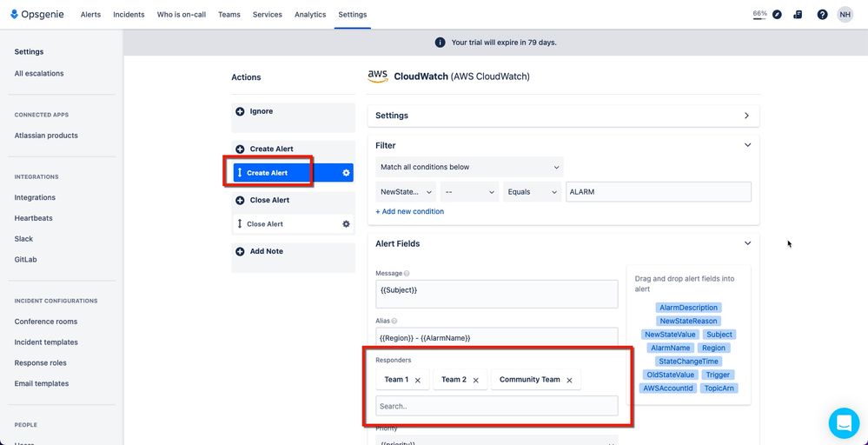
Task: Open the Services menu
Action: [268, 15]
